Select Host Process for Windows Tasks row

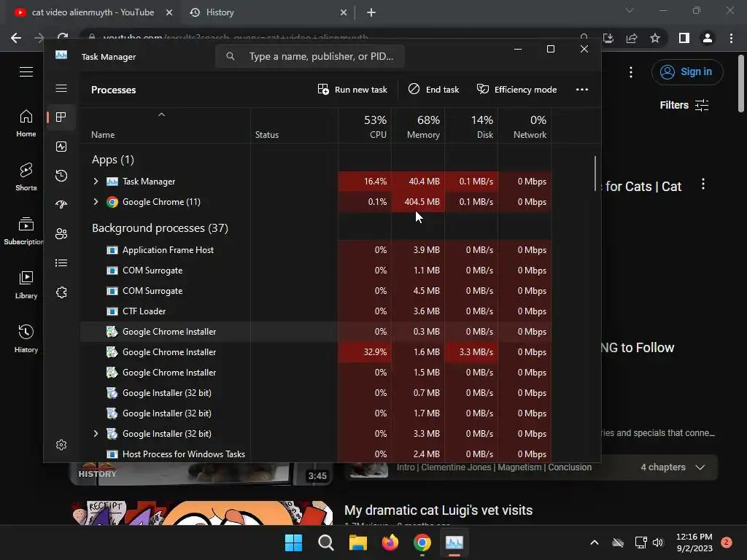coord(315,454)
